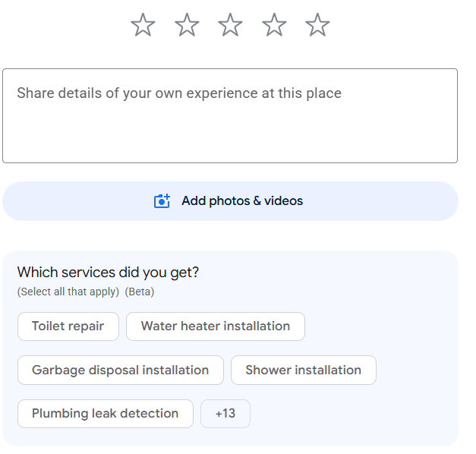The width and height of the screenshot is (476, 454).
Task: Choose the fourth star
Action: point(274,25)
